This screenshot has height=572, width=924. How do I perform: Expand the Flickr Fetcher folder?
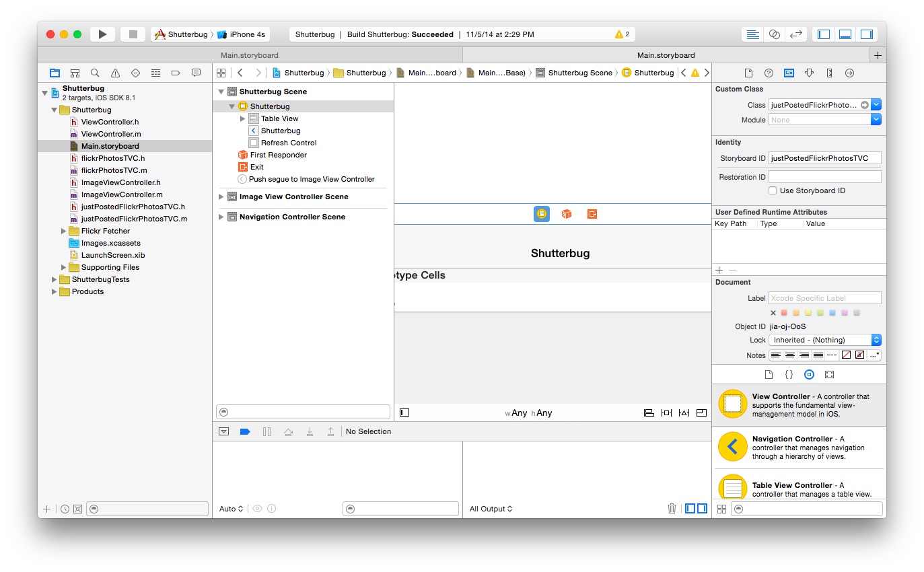coord(64,231)
